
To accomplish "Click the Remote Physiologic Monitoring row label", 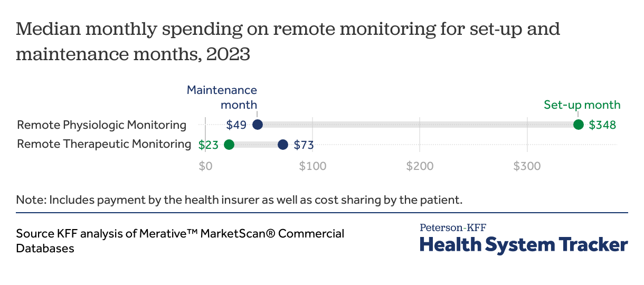I will click(x=102, y=125).
